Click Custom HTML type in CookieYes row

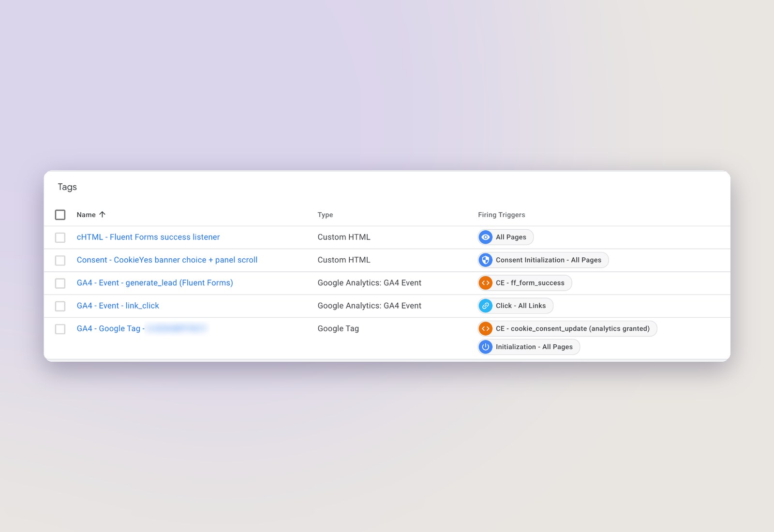pos(344,260)
